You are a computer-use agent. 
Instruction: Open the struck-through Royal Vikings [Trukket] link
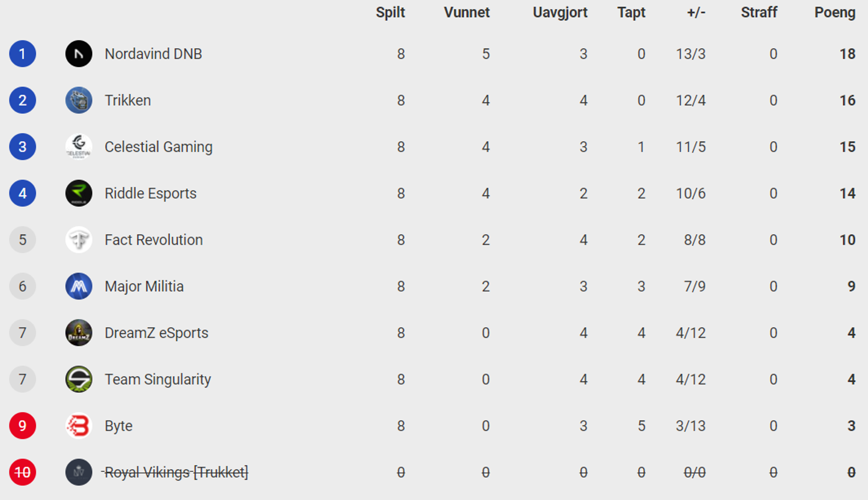(175, 472)
